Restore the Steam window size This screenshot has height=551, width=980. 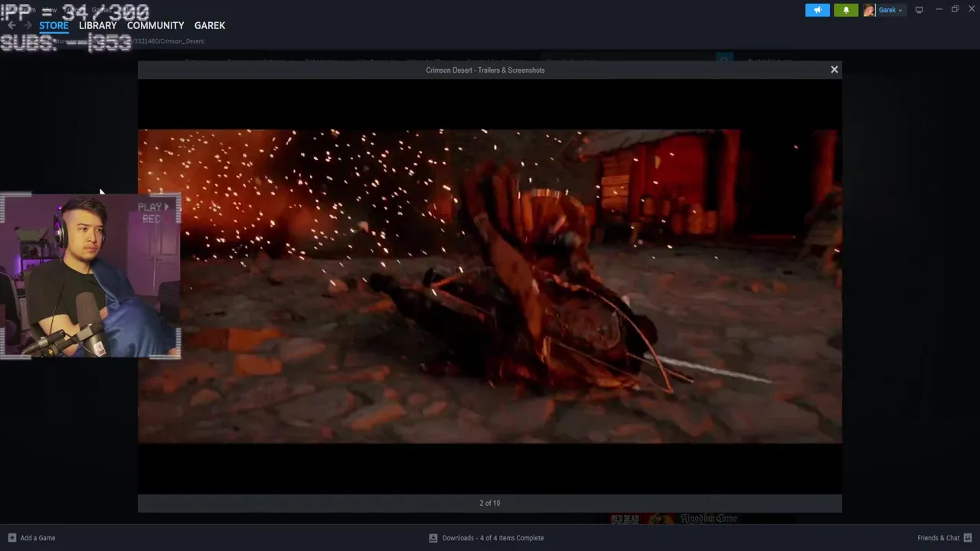pos(955,9)
